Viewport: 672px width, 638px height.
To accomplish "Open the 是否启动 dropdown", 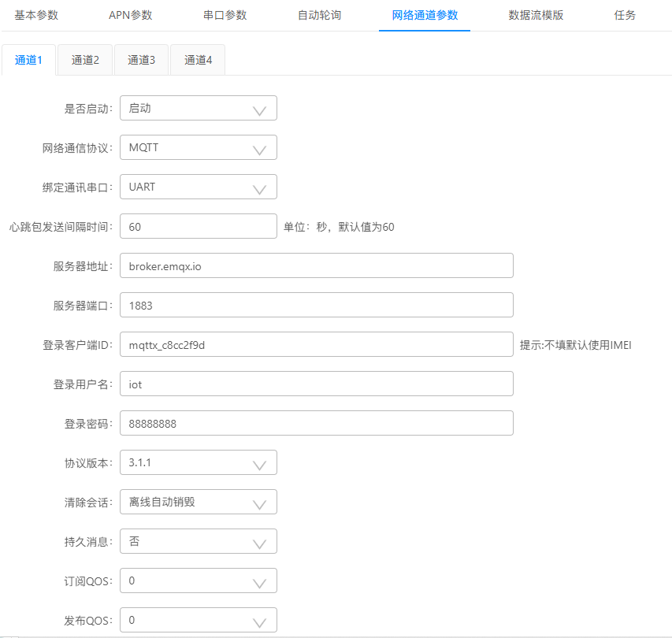I will coord(198,109).
